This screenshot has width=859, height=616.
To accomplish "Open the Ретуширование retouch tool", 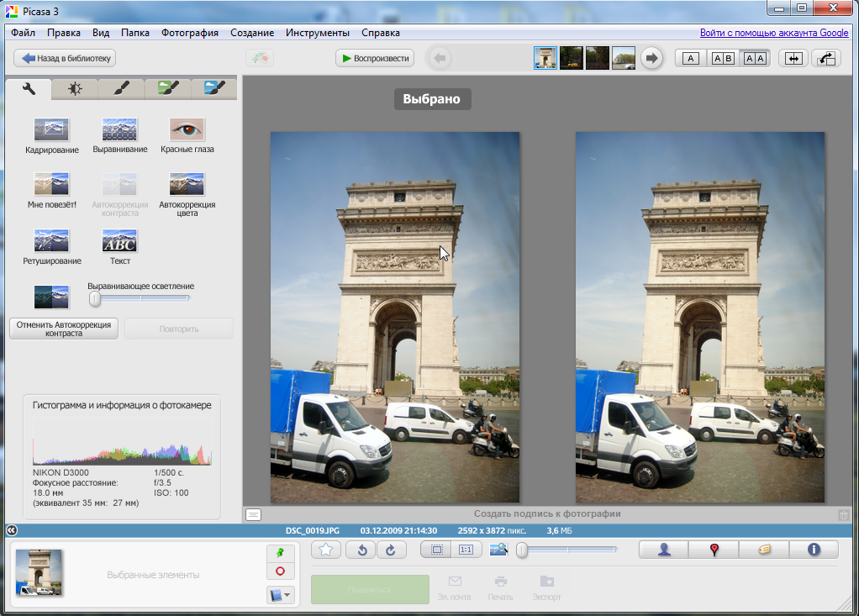I will [52, 241].
